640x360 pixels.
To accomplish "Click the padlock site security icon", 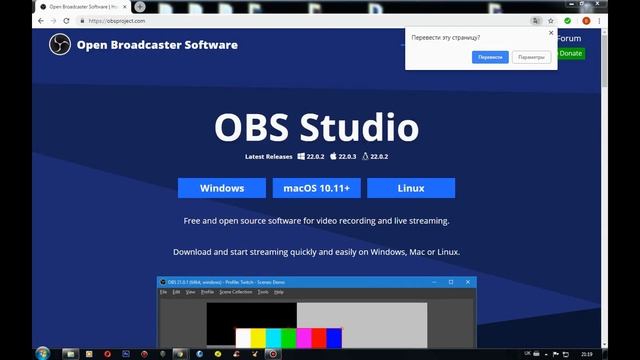I will [82, 21].
